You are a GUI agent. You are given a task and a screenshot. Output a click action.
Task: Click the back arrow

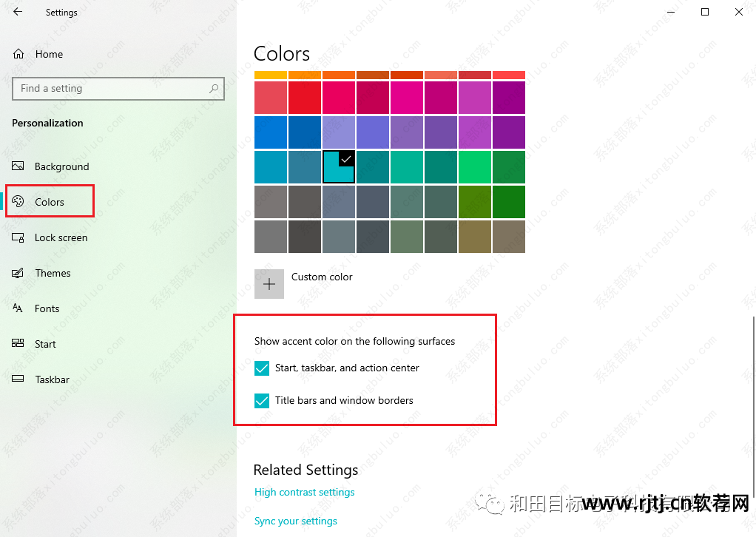[16, 12]
